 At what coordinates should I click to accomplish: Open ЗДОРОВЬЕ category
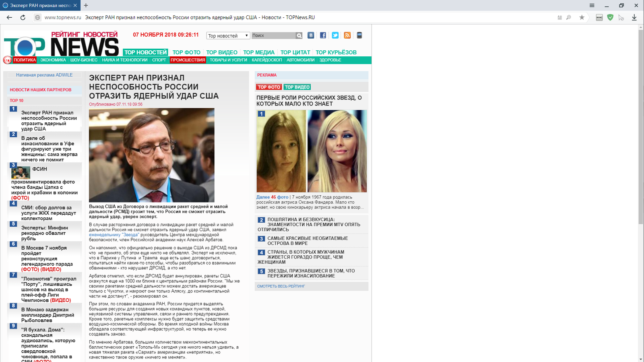coord(330,60)
